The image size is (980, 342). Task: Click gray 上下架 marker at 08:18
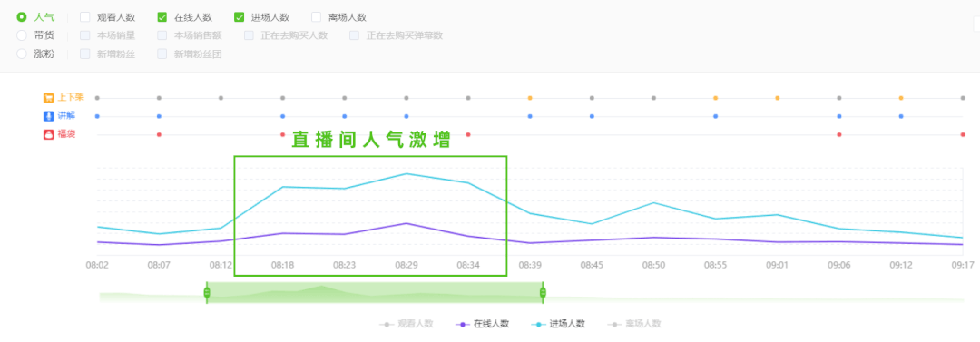pyautogui.click(x=282, y=98)
